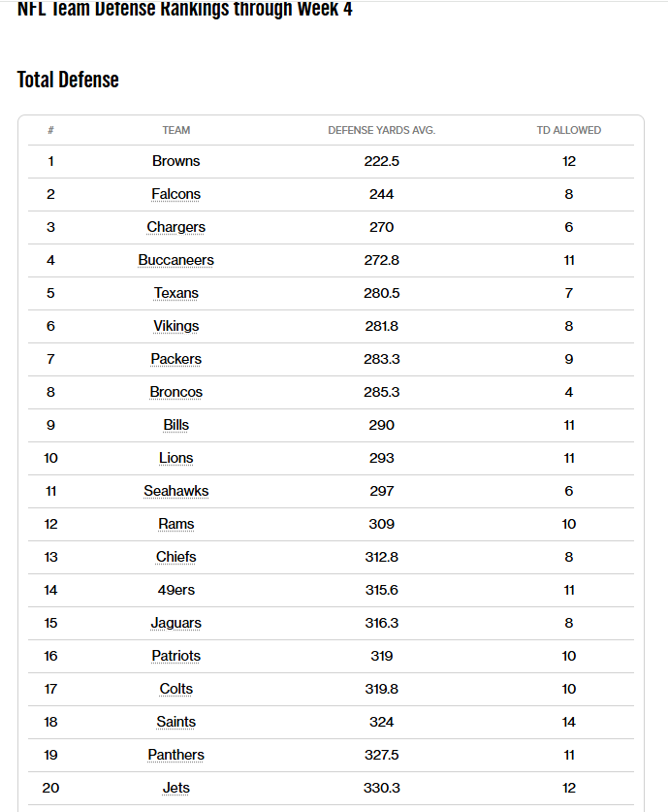Go to the Packers team link

click(x=176, y=359)
